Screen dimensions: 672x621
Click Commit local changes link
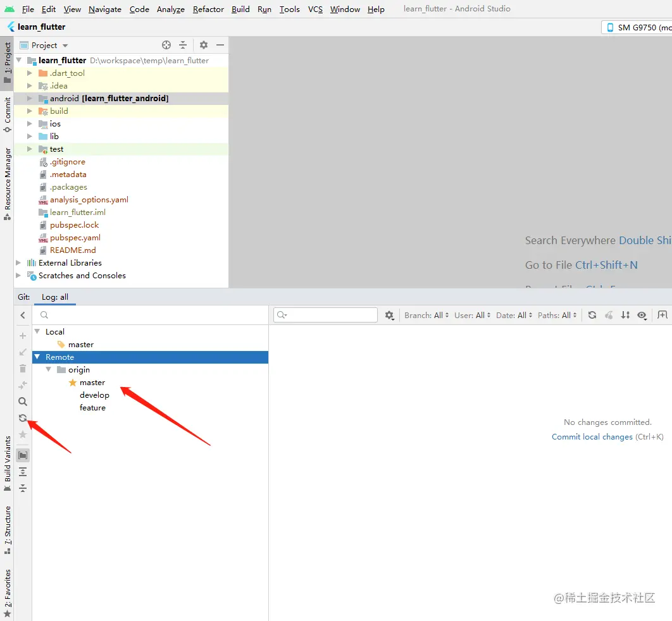592,437
